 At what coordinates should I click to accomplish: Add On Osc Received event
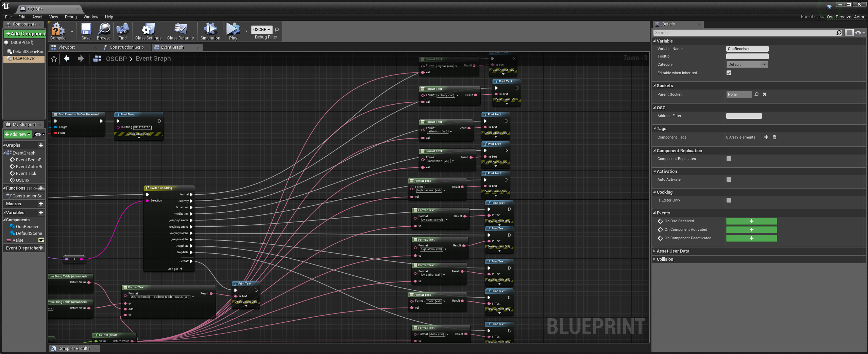click(751, 221)
